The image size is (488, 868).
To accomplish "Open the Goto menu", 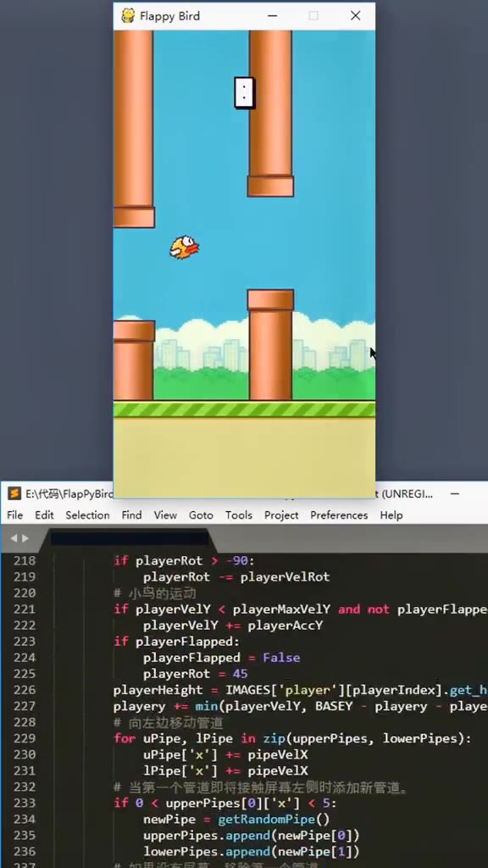I will (201, 515).
